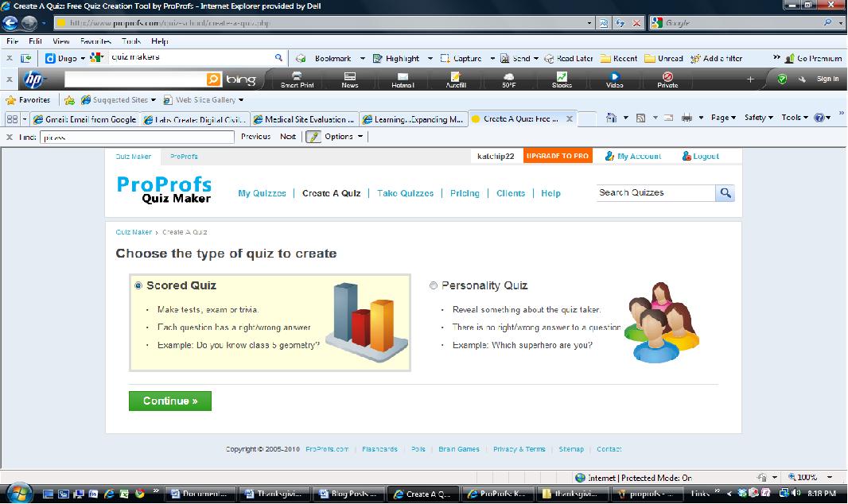Open Read Later in the Diigo toolbar
Viewport: 848px width, 504px height.
click(575, 58)
